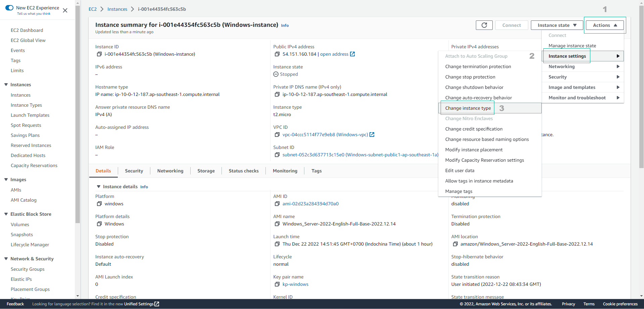The width and height of the screenshot is (644, 309).
Task: Select Change termination protection
Action: (x=490, y=66)
